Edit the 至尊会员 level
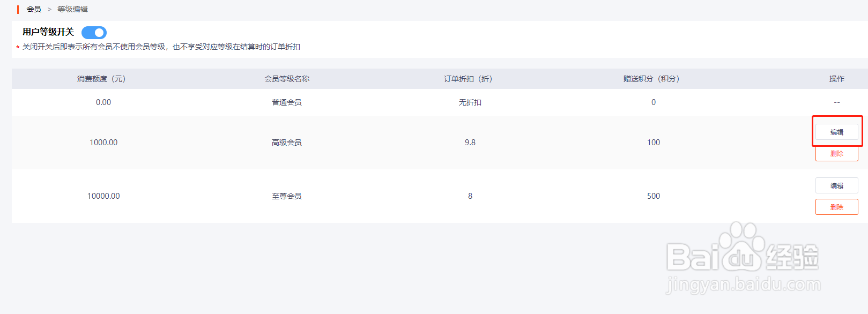This screenshot has width=868, height=314. pos(836,185)
